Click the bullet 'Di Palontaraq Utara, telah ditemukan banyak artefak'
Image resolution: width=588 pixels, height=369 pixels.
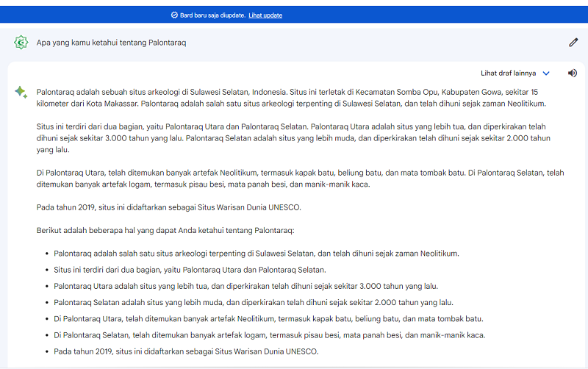268,319
